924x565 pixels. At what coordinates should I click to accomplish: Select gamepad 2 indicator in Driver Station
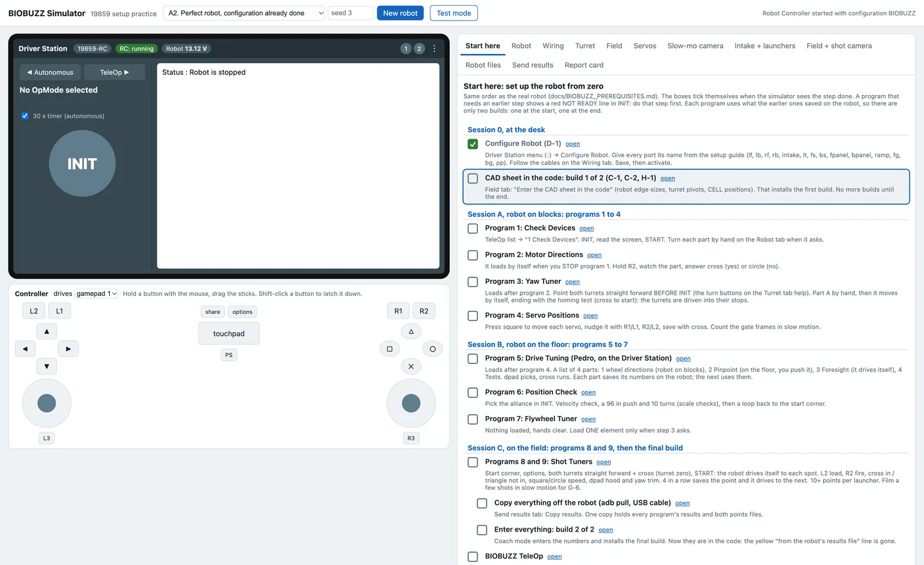(419, 49)
